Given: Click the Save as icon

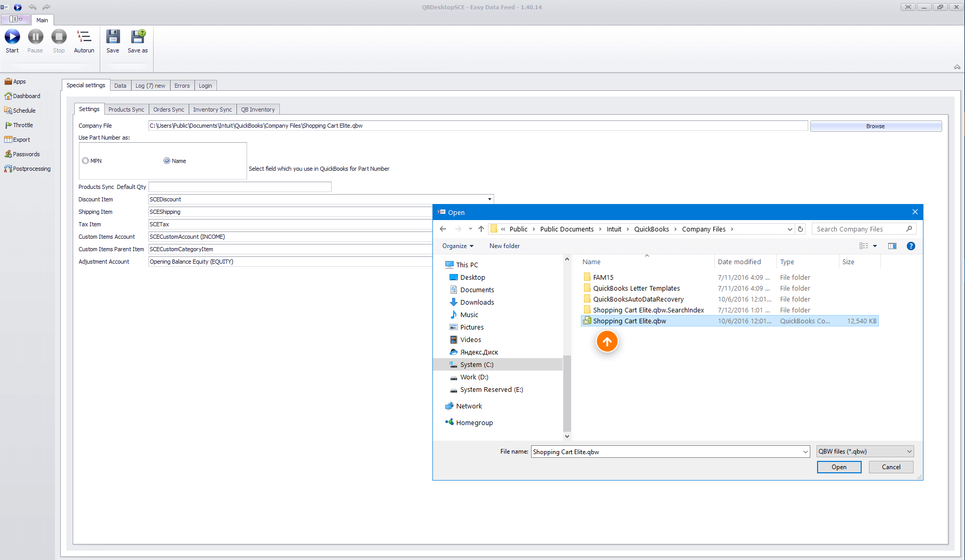Looking at the screenshot, I should pyautogui.click(x=138, y=37).
